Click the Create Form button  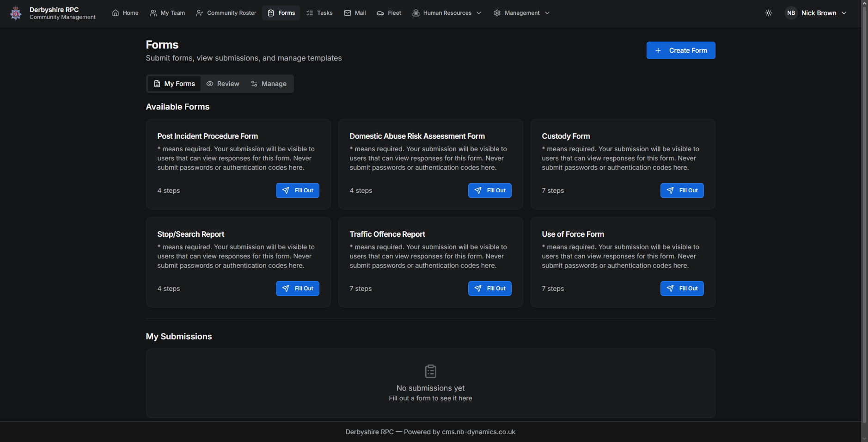tap(681, 50)
